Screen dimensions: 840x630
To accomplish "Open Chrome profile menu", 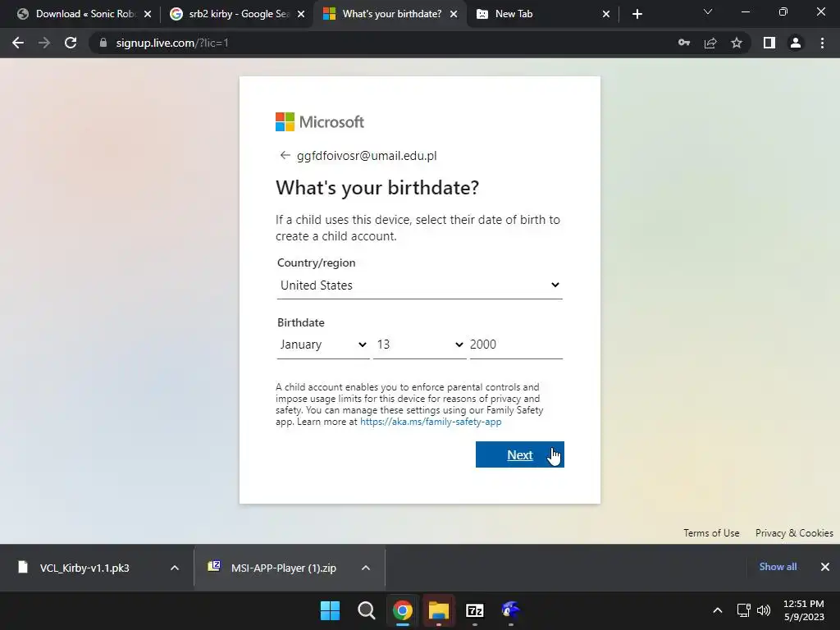I will pos(796,43).
